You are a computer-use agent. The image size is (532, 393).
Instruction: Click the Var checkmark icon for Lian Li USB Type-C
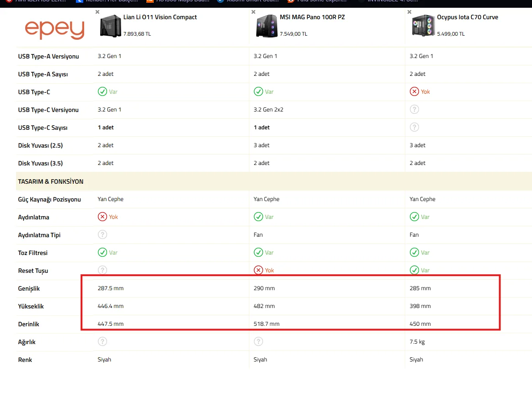pos(102,91)
